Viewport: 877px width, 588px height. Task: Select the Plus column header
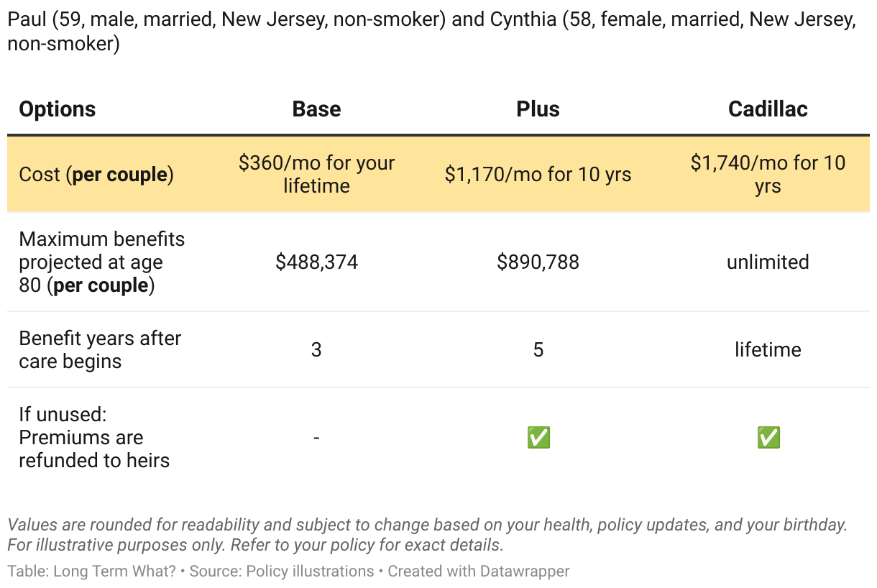coord(538,109)
